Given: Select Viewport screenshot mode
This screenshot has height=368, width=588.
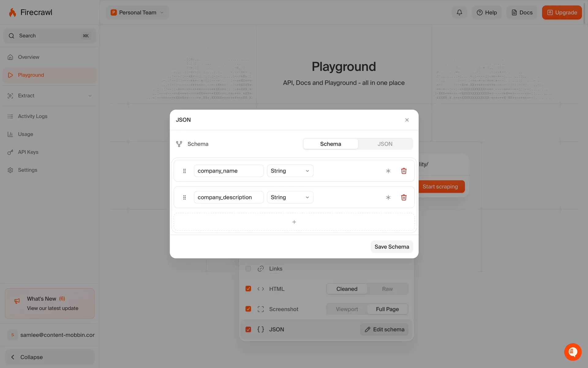Looking at the screenshot, I should point(347,309).
